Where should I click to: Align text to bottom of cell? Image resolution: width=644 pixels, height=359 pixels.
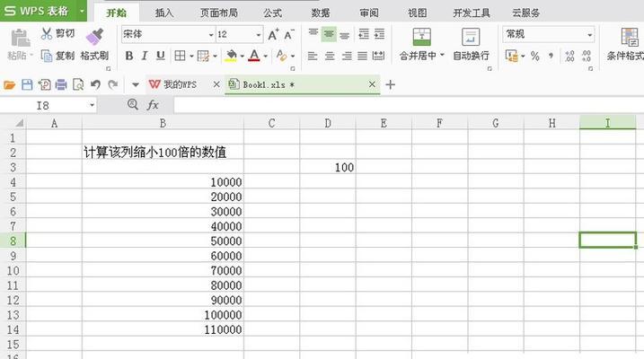(x=345, y=35)
